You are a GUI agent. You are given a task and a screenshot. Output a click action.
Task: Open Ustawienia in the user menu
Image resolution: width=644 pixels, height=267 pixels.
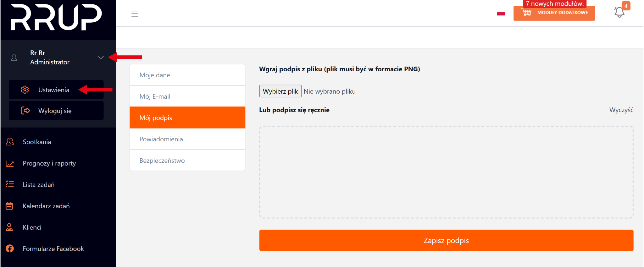pos(54,90)
